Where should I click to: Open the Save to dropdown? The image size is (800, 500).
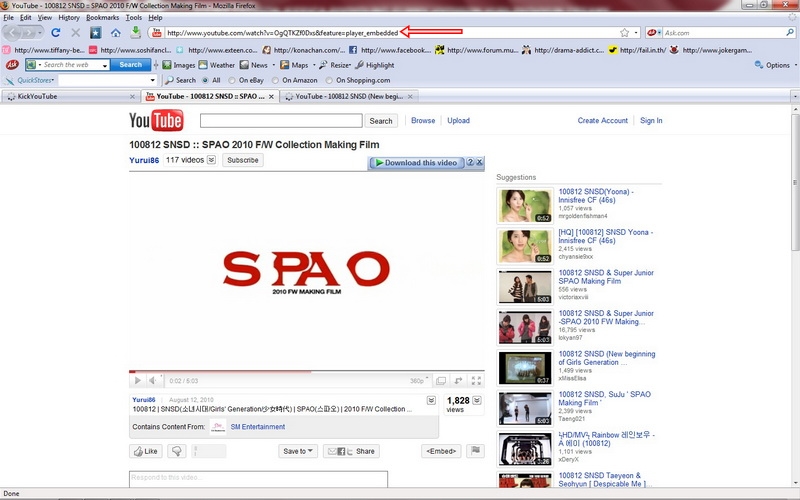click(298, 451)
